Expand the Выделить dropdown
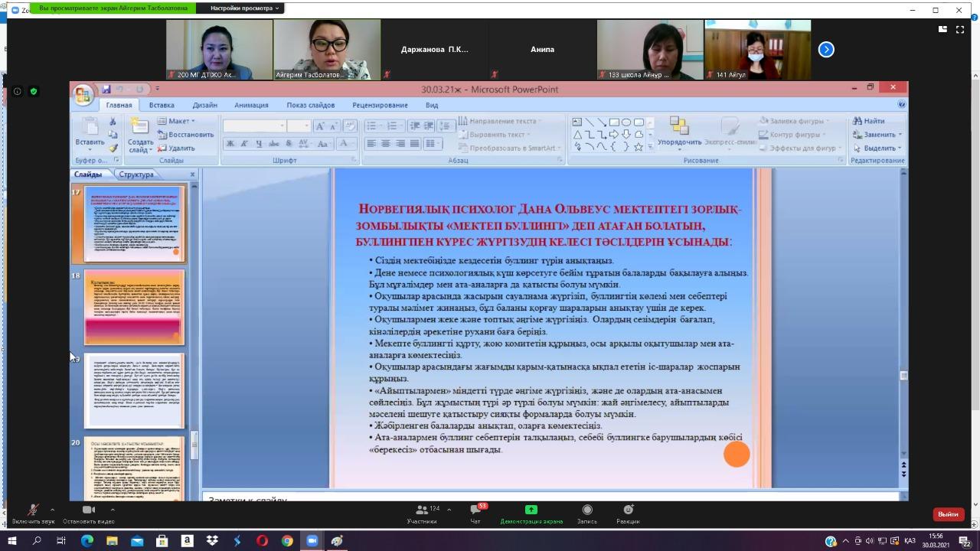980x551 pixels. coord(877,148)
